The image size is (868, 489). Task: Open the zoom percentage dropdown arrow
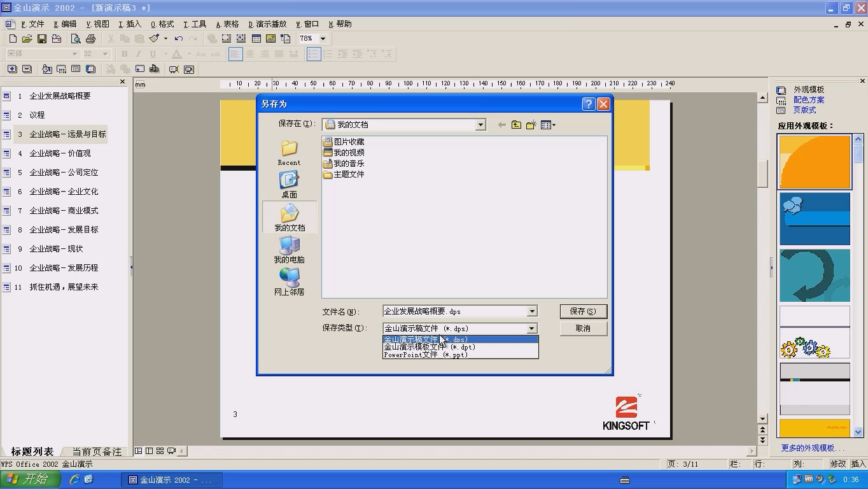click(323, 39)
